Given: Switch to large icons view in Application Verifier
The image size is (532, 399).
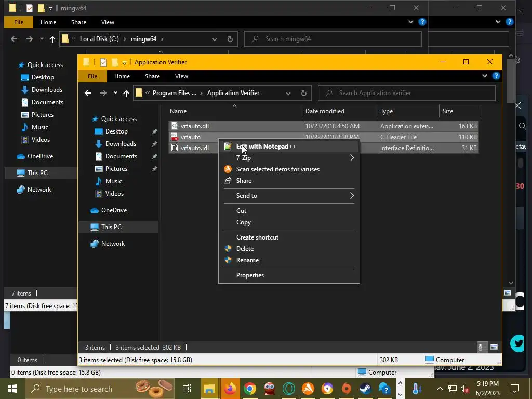Looking at the screenshot, I should click(494, 347).
